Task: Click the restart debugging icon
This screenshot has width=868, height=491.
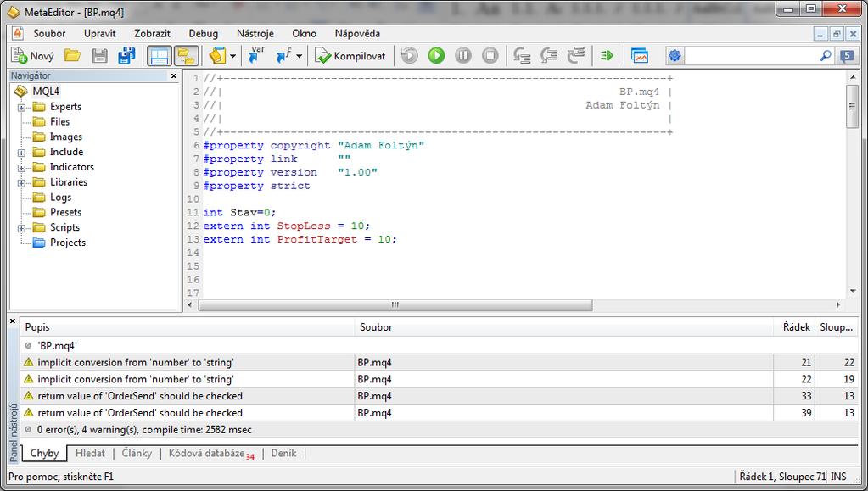Action: click(410, 55)
